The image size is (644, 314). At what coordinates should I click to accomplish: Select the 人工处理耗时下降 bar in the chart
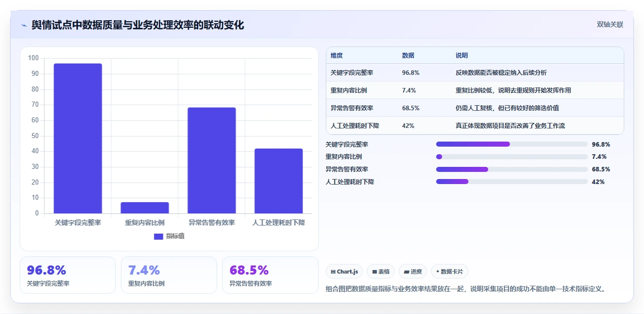point(279,181)
